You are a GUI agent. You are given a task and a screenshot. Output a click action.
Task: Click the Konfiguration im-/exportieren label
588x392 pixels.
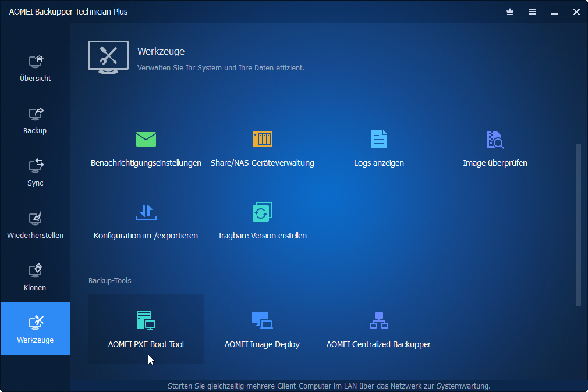[x=146, y=236]
